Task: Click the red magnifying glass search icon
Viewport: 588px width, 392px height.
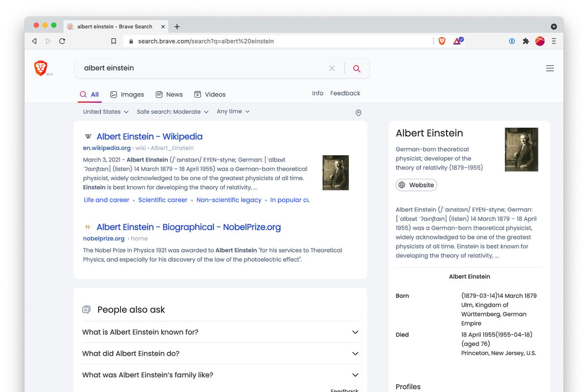Action: click(x=357, y=68)
